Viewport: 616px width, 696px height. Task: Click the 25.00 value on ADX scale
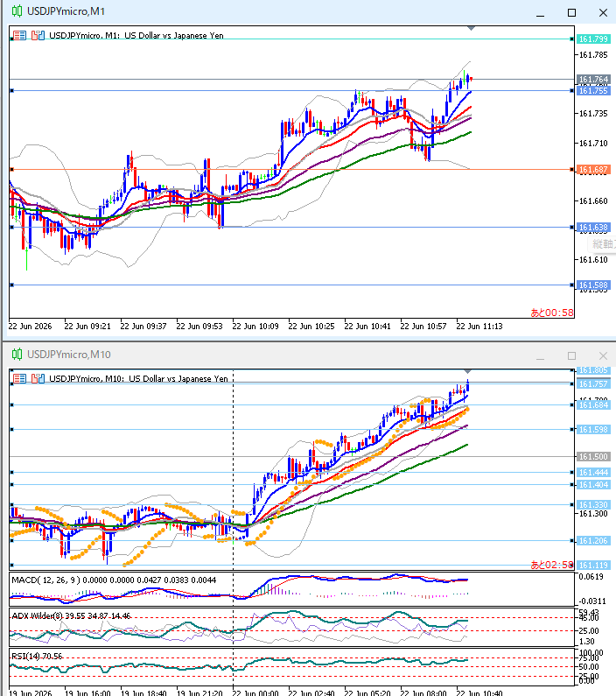click(590, 630)
